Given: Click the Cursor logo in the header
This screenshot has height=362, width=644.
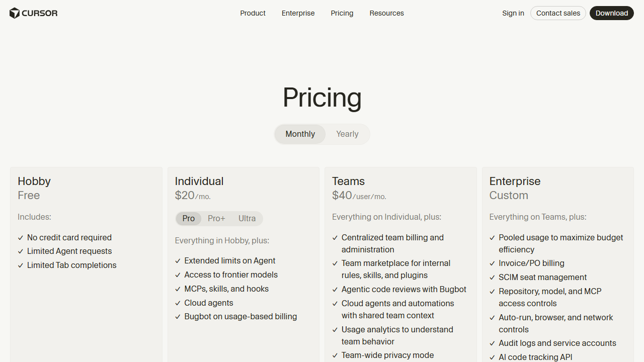Looking at the screenshot, I should click(34, 13).
